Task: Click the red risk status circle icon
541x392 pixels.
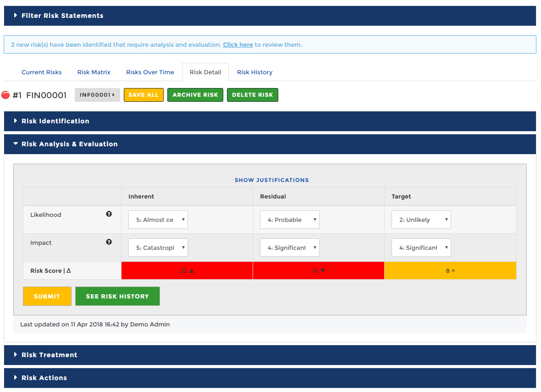Action: 6,95
